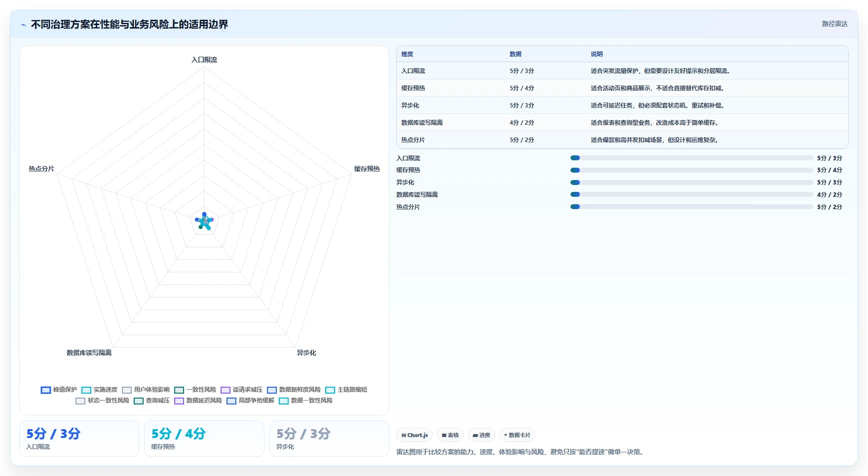This screenshot has width=868, height=476.
Task: Select the 数据卡片 tag chip
Action: pyautogui.click(x=517, y=435)
